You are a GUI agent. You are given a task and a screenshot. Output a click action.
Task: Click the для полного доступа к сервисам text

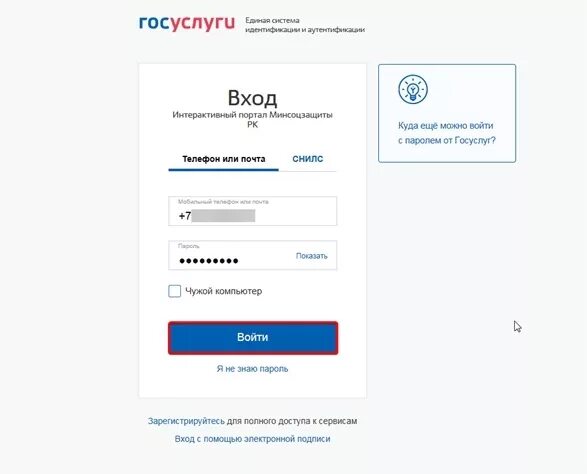[292, 421]
